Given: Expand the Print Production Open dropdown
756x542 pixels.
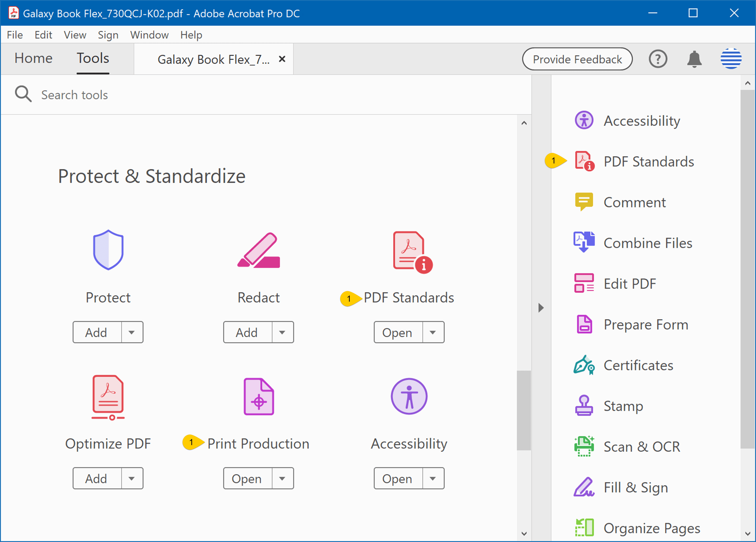Looking at the screenshot, I should tap(282, 478).
